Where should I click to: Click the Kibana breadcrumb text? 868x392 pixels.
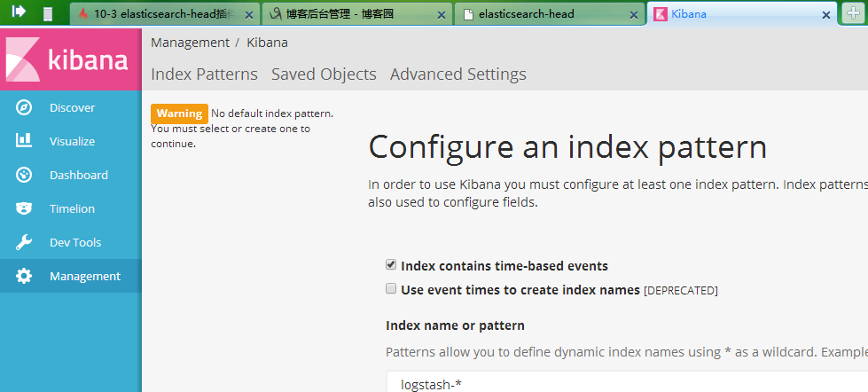pyautogui.click(x=268, y=43)
